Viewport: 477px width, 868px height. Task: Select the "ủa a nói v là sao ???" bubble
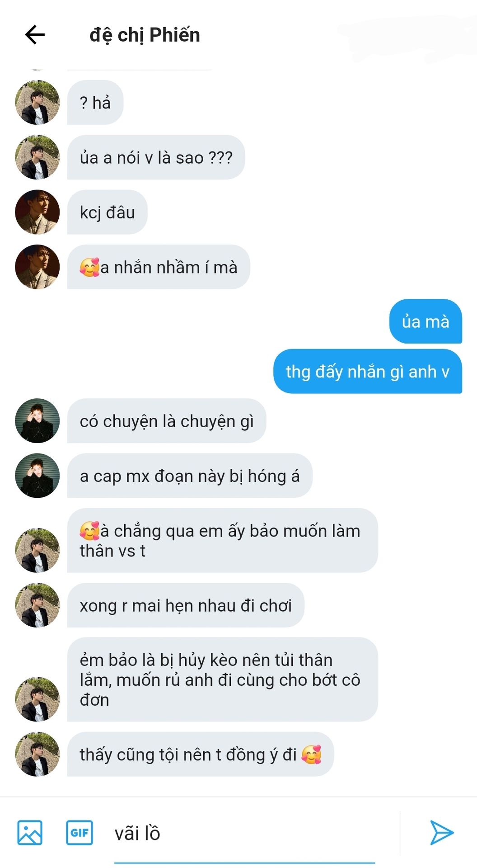coord(156,157)
